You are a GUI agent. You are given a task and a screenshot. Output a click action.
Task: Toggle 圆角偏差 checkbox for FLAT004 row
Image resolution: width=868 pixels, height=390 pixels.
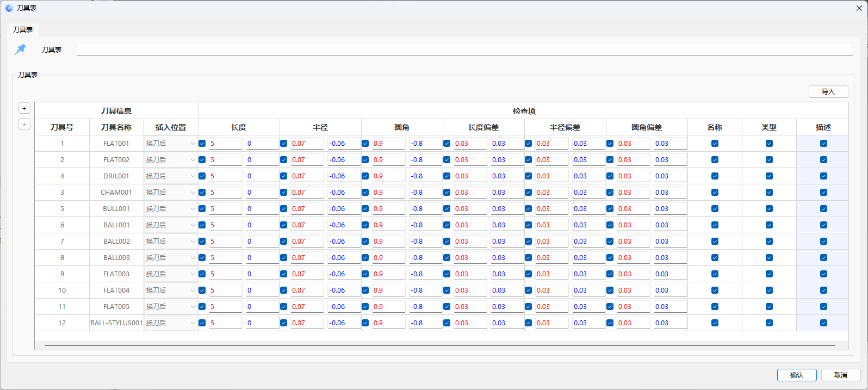610,290
